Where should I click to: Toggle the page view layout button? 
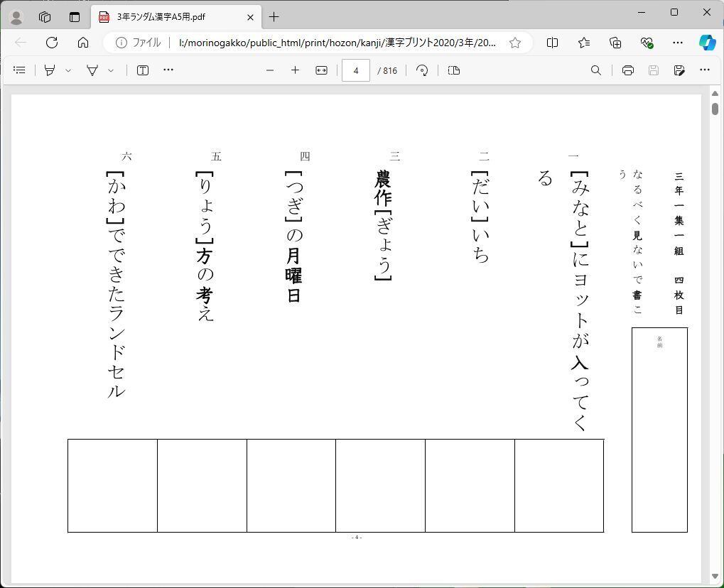[x=454, y=70]
